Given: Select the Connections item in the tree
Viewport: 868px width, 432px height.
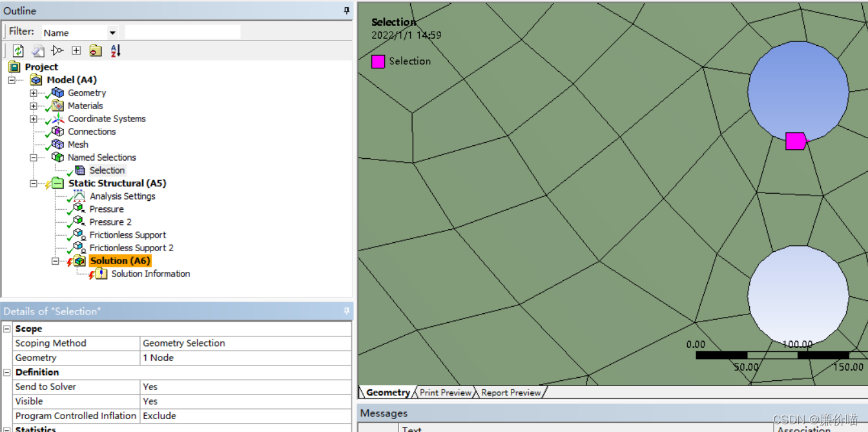Looking at the screenshot, I should click(x=92, y=132).
